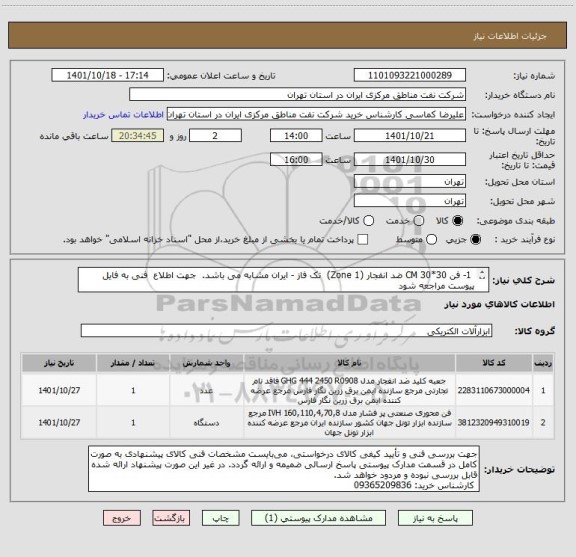
Task: Click the نام کالا column header
Action: 349,363
